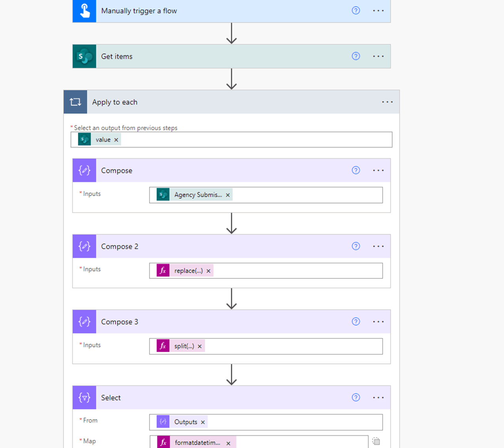Image resolution: width=504 pixels, height=448 pixels.
Task: Click the Select an output input field
Action: click(231, 140)
